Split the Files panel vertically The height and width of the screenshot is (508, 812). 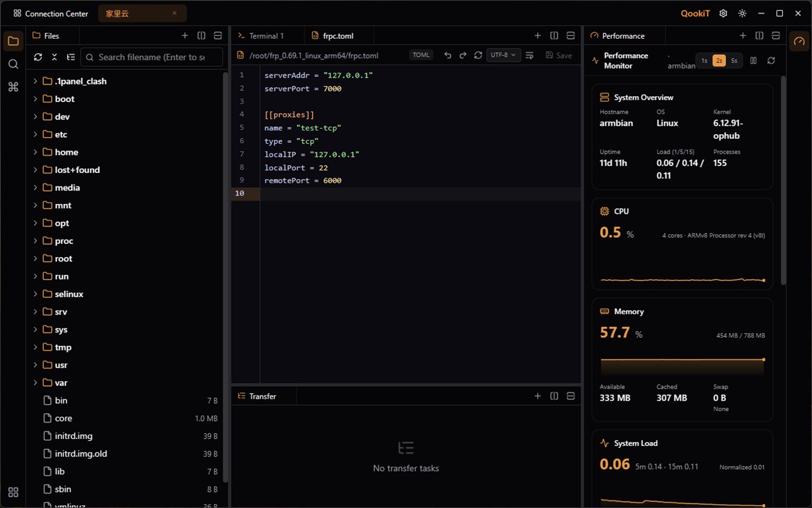201,36
